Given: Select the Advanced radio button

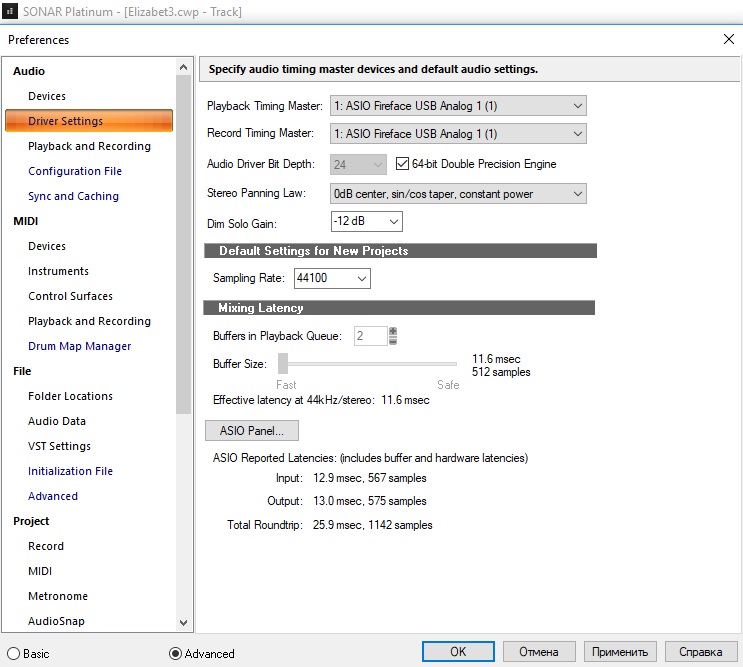Looking at the screenshot, I should [x=175, y=654].
